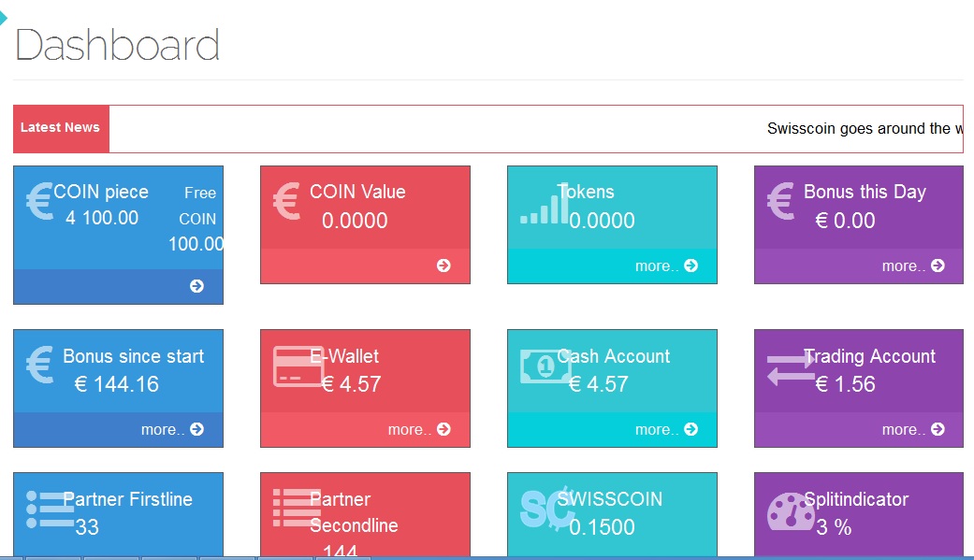974x560 pixels.
Task: Click the Partner Firstline count 33
Action: 87,527
